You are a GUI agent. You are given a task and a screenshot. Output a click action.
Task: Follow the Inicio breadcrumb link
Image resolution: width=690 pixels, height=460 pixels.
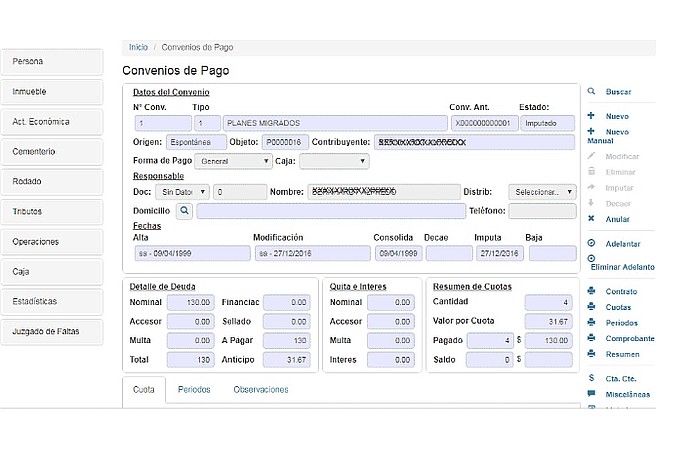(x=138, y=47)
